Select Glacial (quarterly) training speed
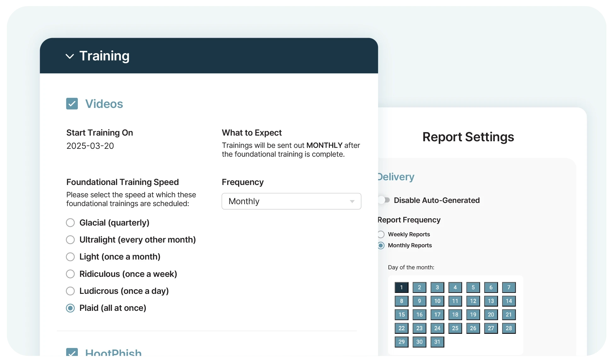Image resolution: width=613 pixels, height=364 pixels. 70,223
